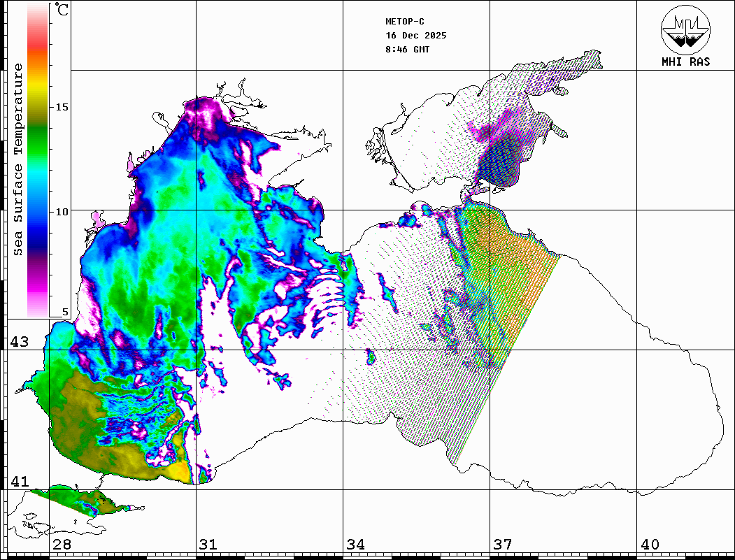735x560 pixels.
Task: Click the latitude 41 axis label
Action: pyautogui.click(x=19, y=482)
